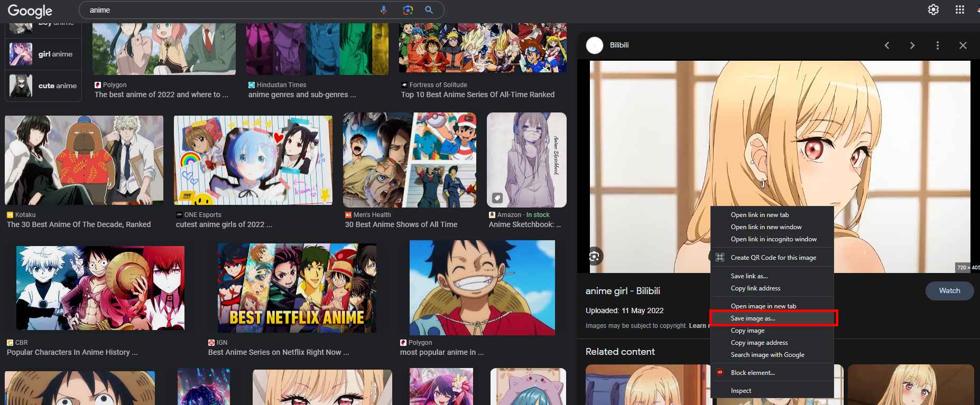The height and width of the screenshot is (405, 980).
Task: Go to next image in preview panel
Action: tap(912, 45)
